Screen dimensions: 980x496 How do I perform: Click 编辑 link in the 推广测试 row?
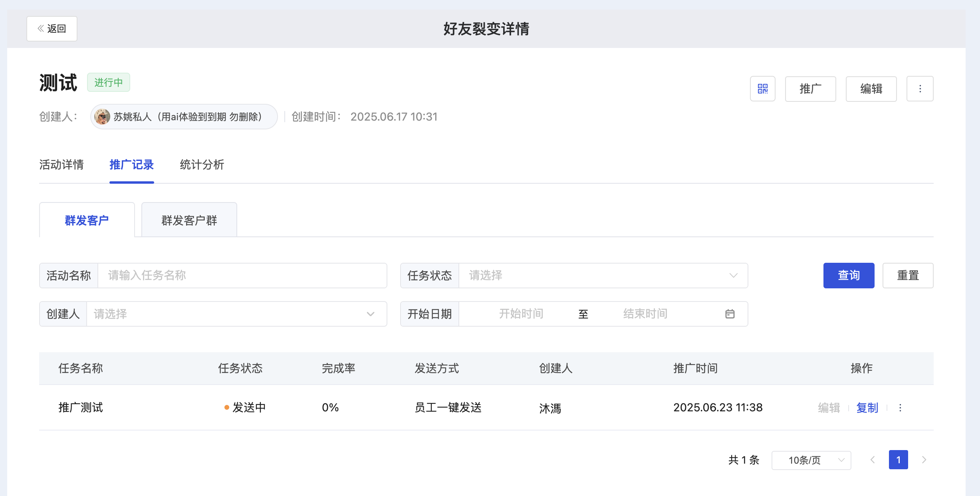pyautogui.click(x=829, y=408)
